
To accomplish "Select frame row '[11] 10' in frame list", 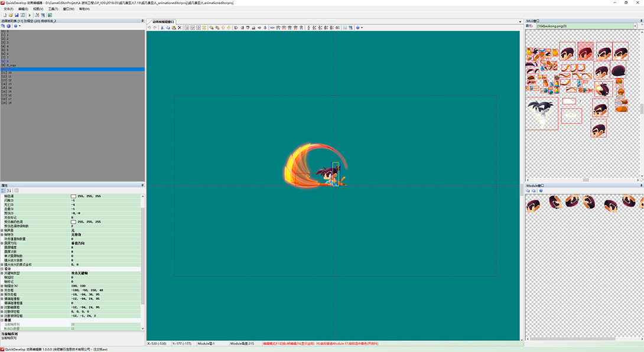I will [72, 73].
